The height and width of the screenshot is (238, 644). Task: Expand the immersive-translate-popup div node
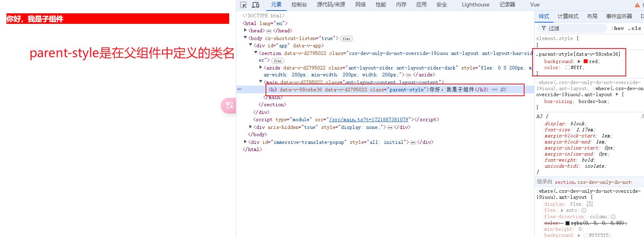tap(245, 141)
